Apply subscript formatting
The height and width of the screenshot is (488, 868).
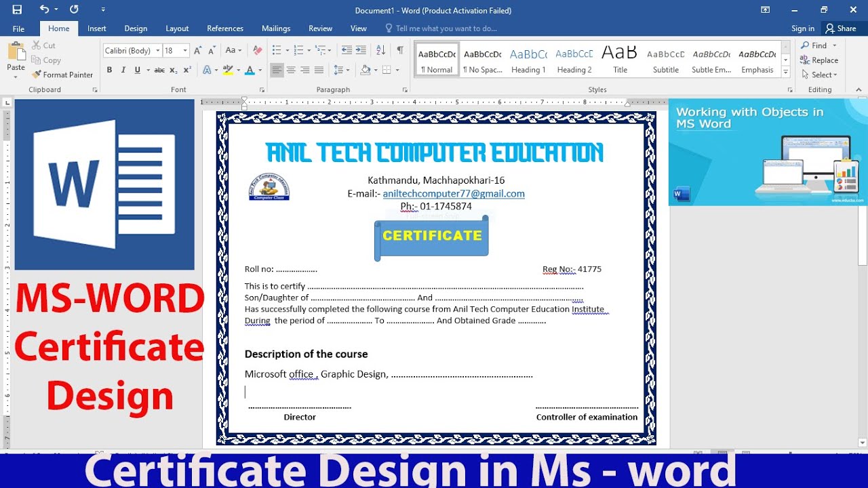pyautogui.click(x=173, y=70)
